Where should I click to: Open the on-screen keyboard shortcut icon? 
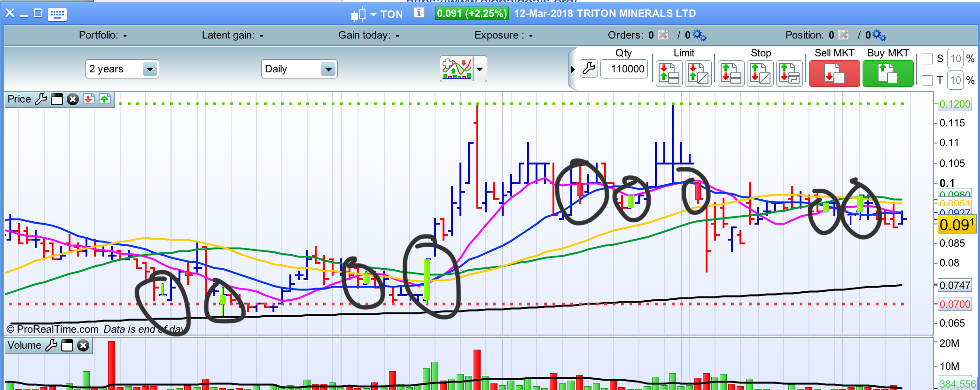pos(57,14)
